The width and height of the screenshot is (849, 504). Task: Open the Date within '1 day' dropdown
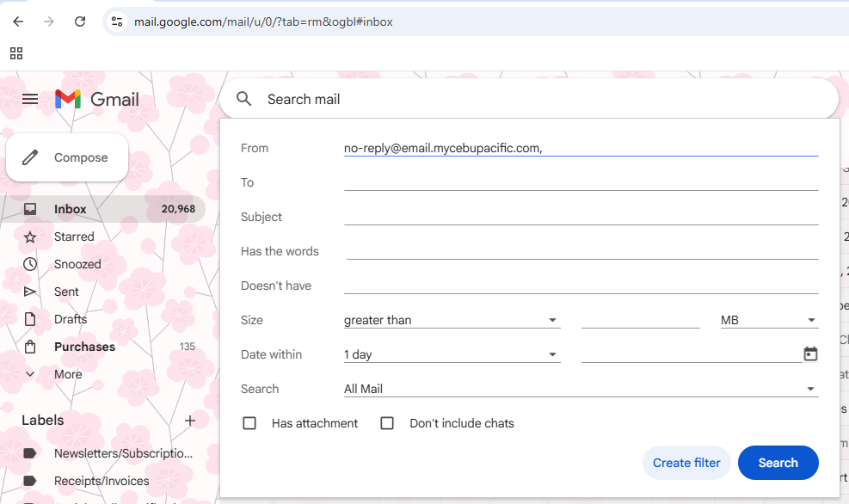coord(452,354)
